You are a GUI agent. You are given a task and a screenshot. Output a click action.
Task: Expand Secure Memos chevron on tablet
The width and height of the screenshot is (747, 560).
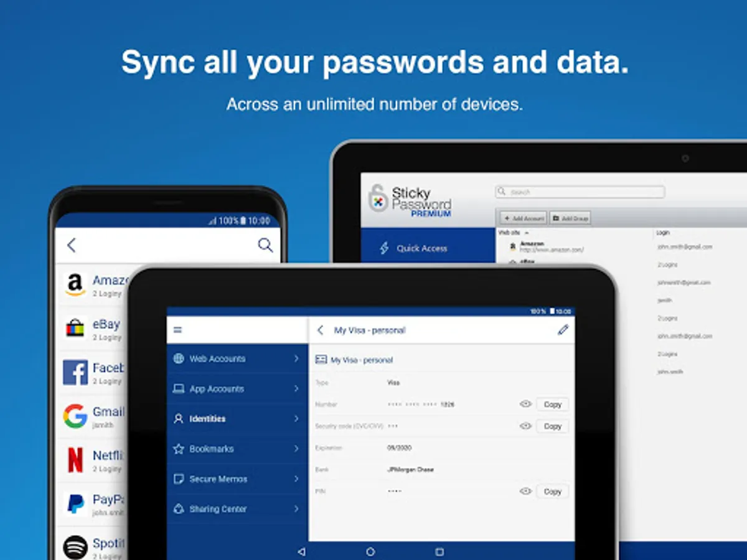pos(296,479)
